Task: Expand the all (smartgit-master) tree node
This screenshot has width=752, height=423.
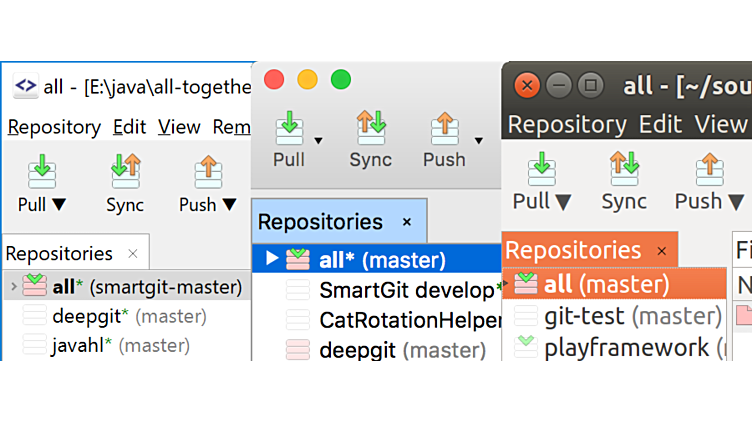Action: pyautogui.click(x=12, y=288)
